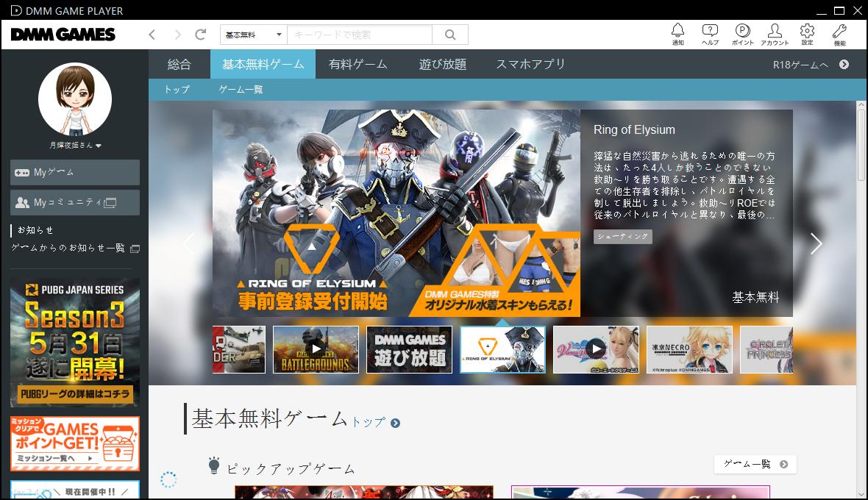This screenshot has width=868, height=500.
Task: Open the Points icon
Action: pos(742,35)
